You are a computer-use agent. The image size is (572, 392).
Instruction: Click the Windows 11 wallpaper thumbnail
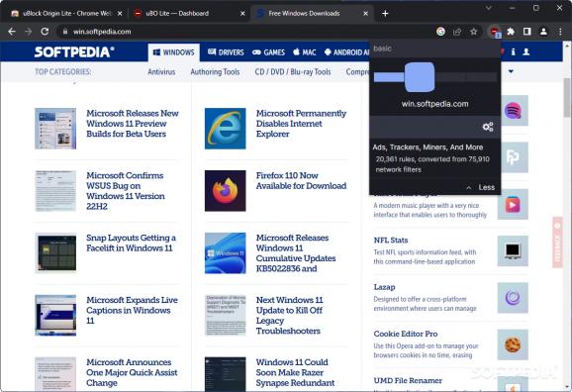click(x=225, y=253)
